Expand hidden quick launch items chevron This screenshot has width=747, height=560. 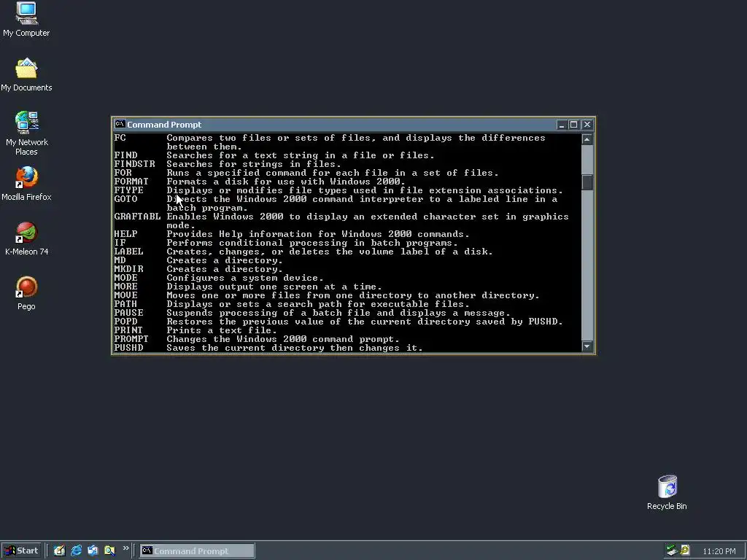coord(125,548)
